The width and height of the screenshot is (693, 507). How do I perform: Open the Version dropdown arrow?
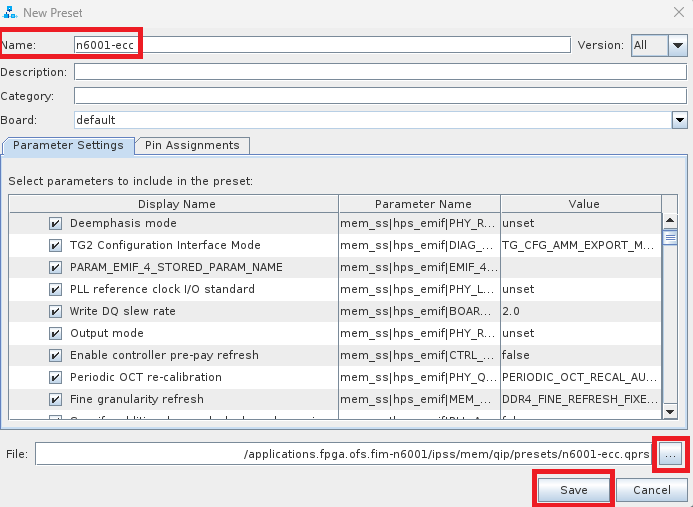tap(677, 45)
